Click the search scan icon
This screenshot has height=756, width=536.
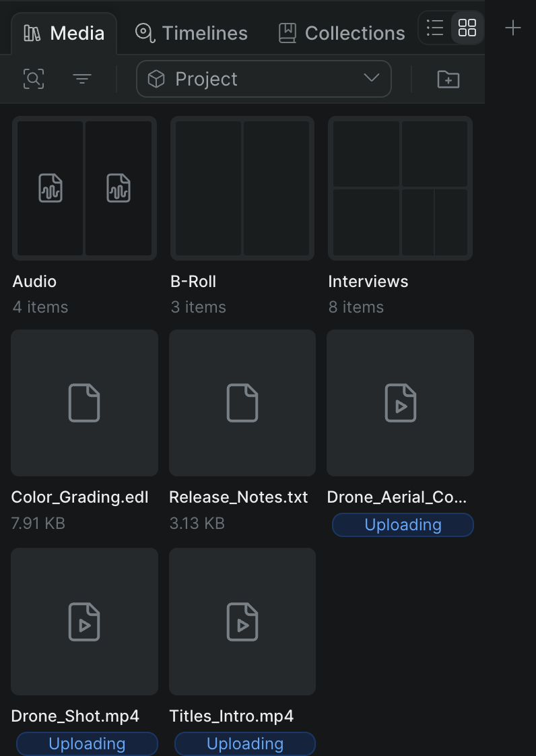tap(34, 79)
